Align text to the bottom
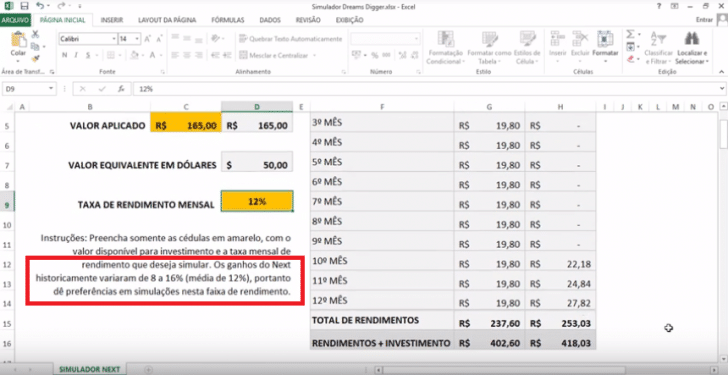The height and width of the screenshot is (375, 728). tap(198, 39)
